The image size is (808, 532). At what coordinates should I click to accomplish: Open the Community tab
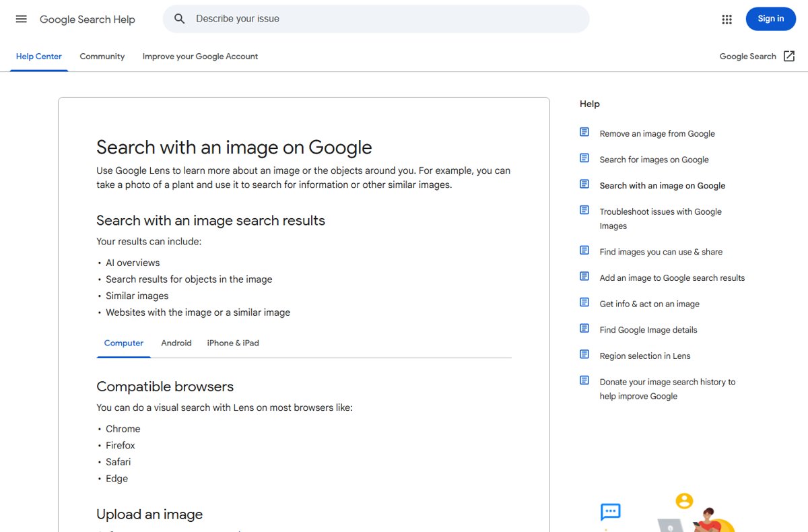tap(102, 57)
